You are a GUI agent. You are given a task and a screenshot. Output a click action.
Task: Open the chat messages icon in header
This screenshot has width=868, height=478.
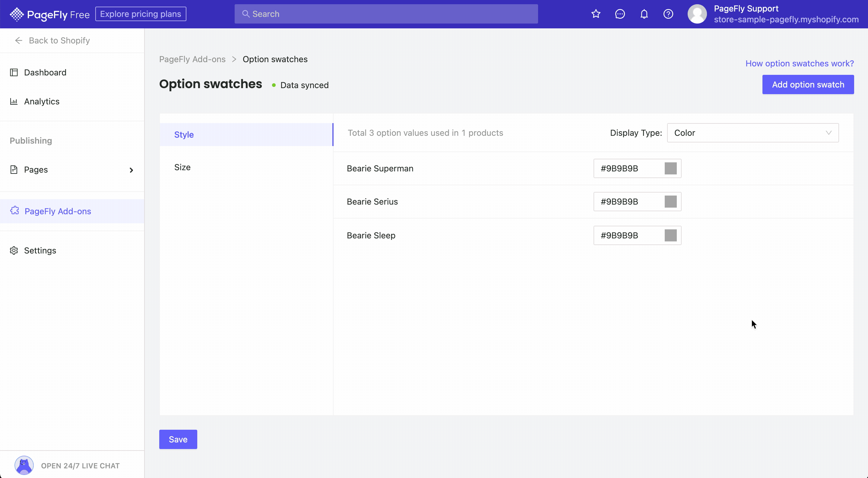tap(620, 14)
